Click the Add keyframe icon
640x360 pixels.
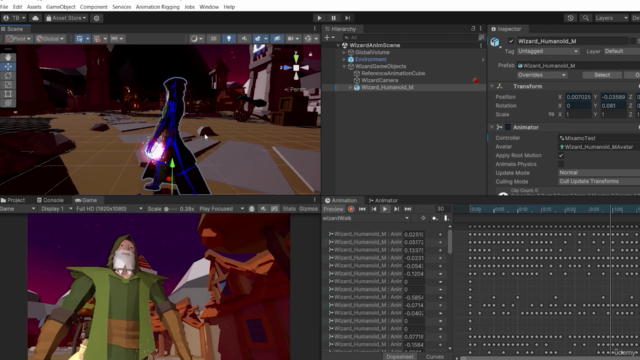(435, 218)
